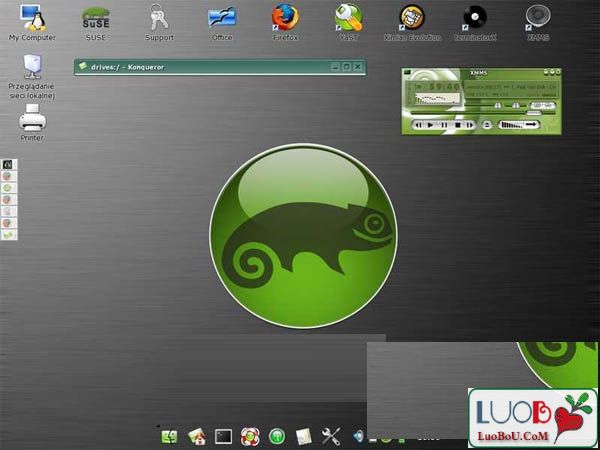The width and height of the screenshot is (600, 450).
Task: Open the wrench and screwdriver settings icon
Action: (331, 437)
